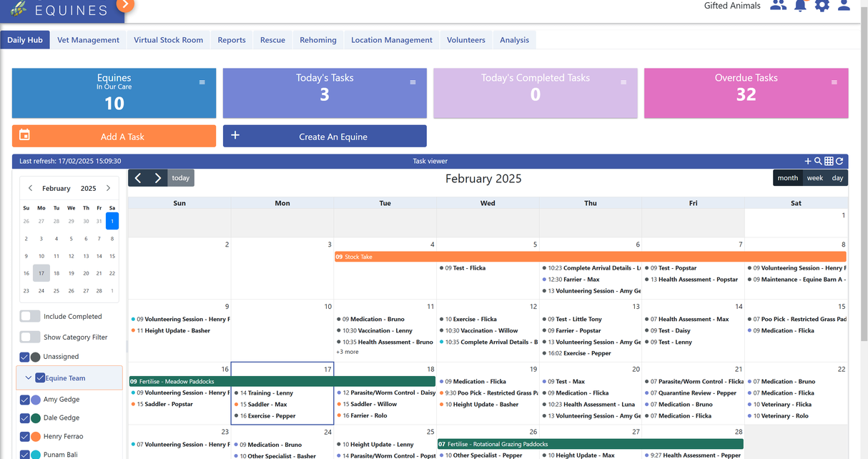The height and width of the screenshot is (459, 868).
Task: Open the Rescue tab
Action: pyautogui.click(x=272, y=40)
